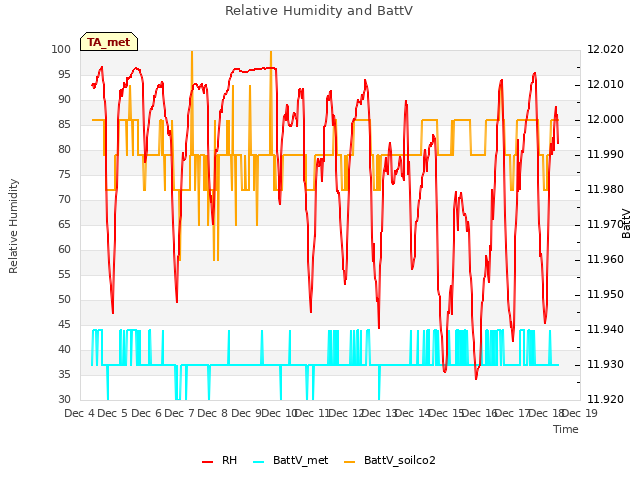Click the '11.980' right axis tick label
This screenshot has height=480, width=640.
605,189
